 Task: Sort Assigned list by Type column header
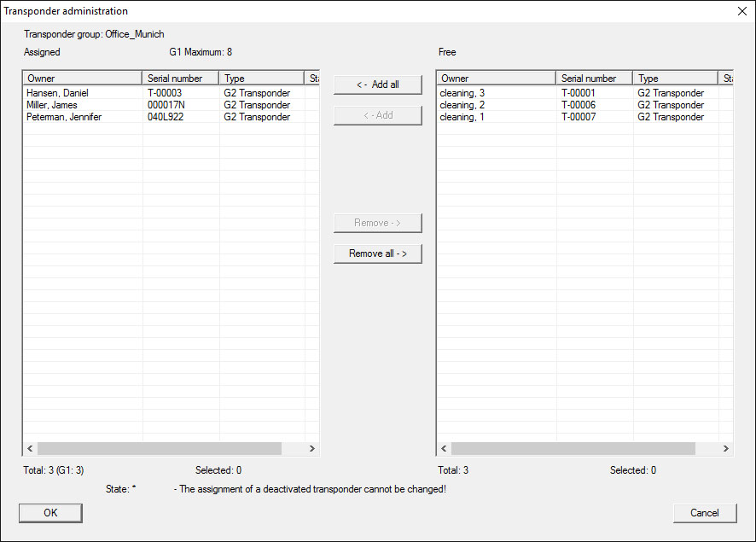tap(261, 79)
